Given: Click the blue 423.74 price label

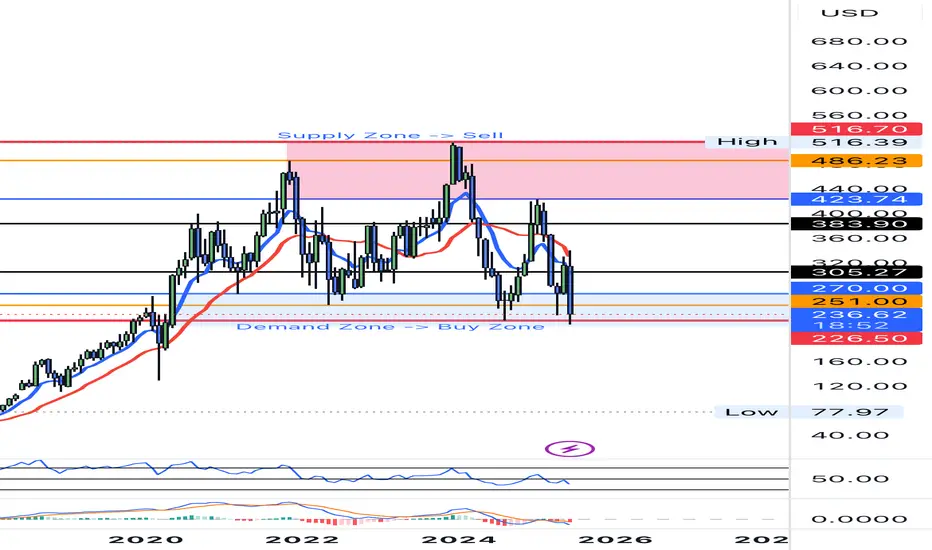Looking at the screenshot, I should click(857, 199).
